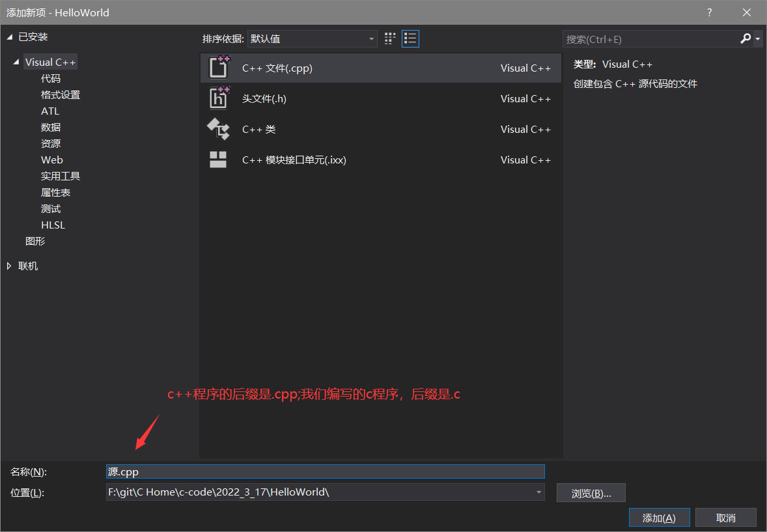The height and width of the screenshot is (532, 767).
Task: Click the C++ class template icon
Action: tap(219, 129)
